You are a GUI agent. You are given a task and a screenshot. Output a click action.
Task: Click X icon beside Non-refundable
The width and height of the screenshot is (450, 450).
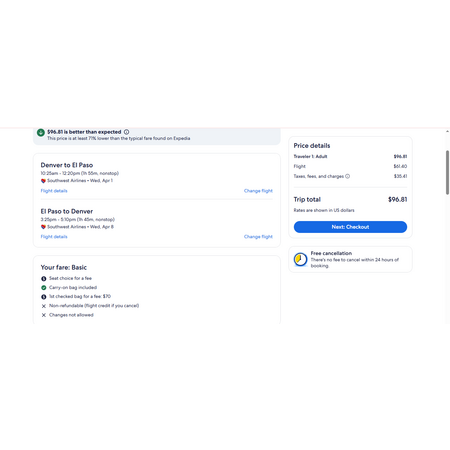pyautogui.click(x=44, y=306)
